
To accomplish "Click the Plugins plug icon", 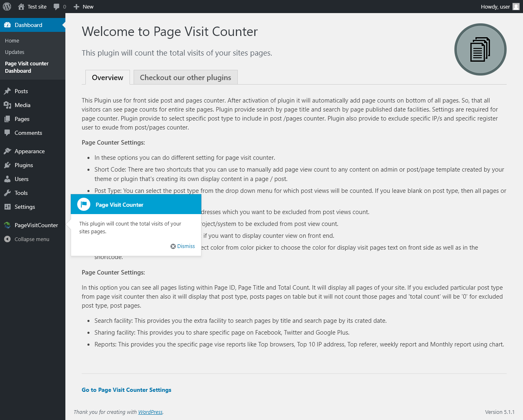I will (x=7, y=165).
